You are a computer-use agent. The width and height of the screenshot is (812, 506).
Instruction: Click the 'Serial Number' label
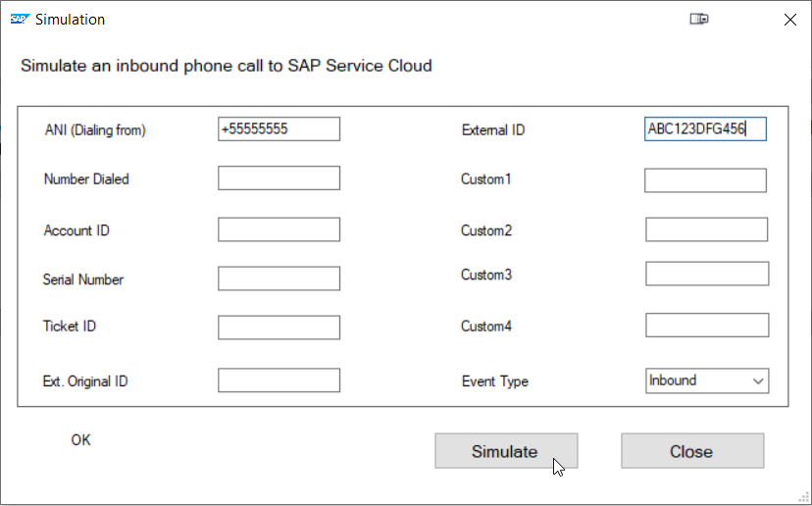pos(83,279)
